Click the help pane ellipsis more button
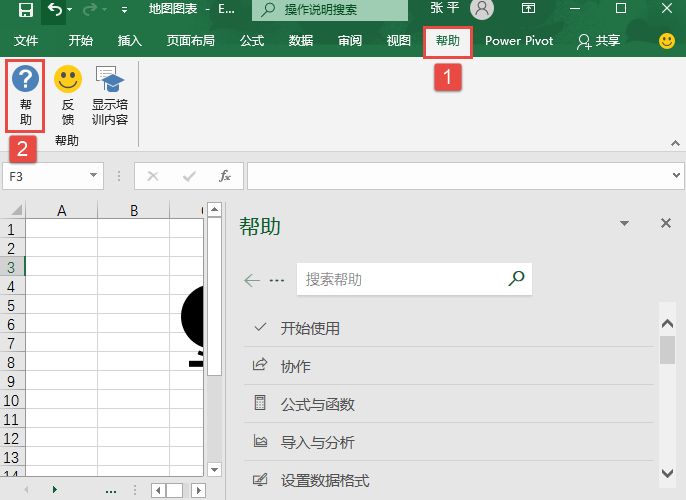The width and height of the screenshot is (686, 500). [277, 280]
